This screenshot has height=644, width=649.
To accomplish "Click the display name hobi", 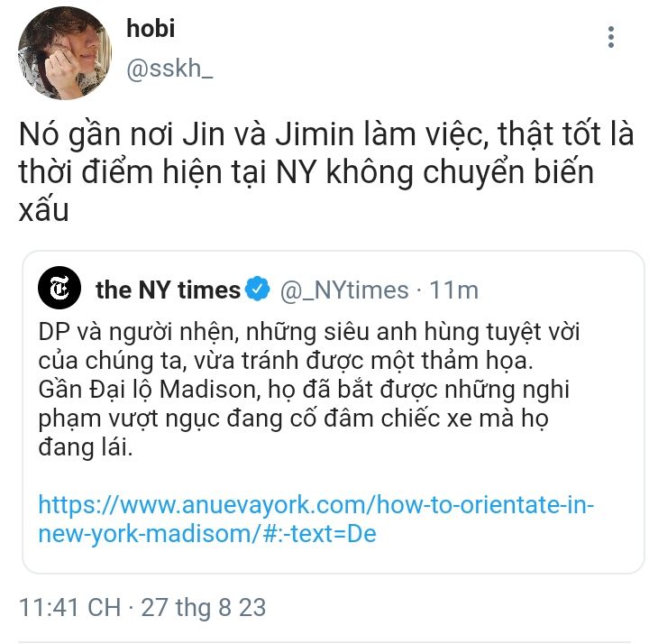I will coord(151,29).
